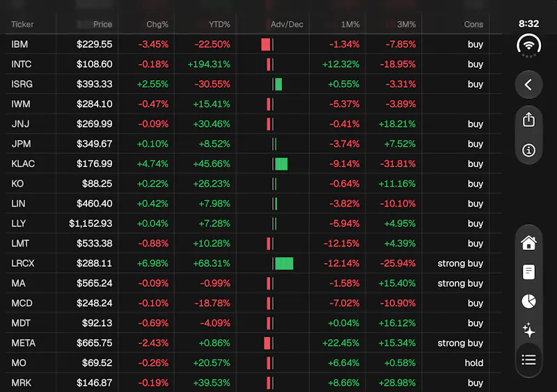Click the $1,152.93 LLY price
This screenshot has width=557, height=392.
[x=91, y=224]
